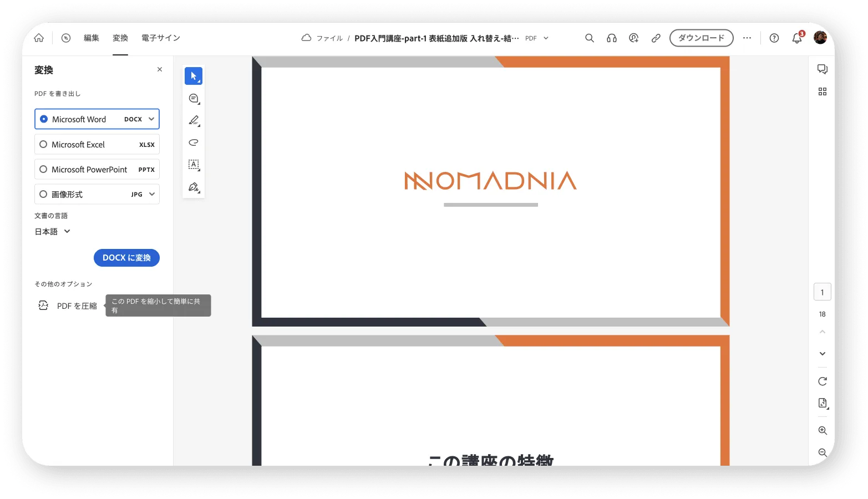Select Microsoft Excel XLSX radio option

pos(97,145)
